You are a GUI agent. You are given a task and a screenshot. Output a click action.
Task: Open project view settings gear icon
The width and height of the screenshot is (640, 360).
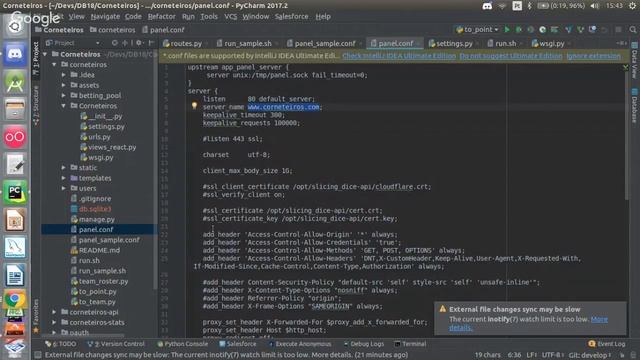click(x=139, y=43)
